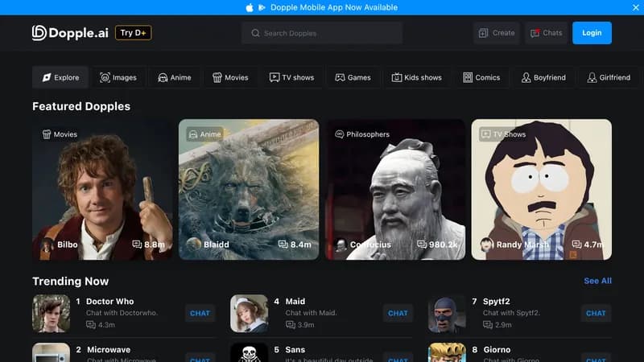Open See All trending link
Viewport: 644px width, 362px height.
(597, 281)
